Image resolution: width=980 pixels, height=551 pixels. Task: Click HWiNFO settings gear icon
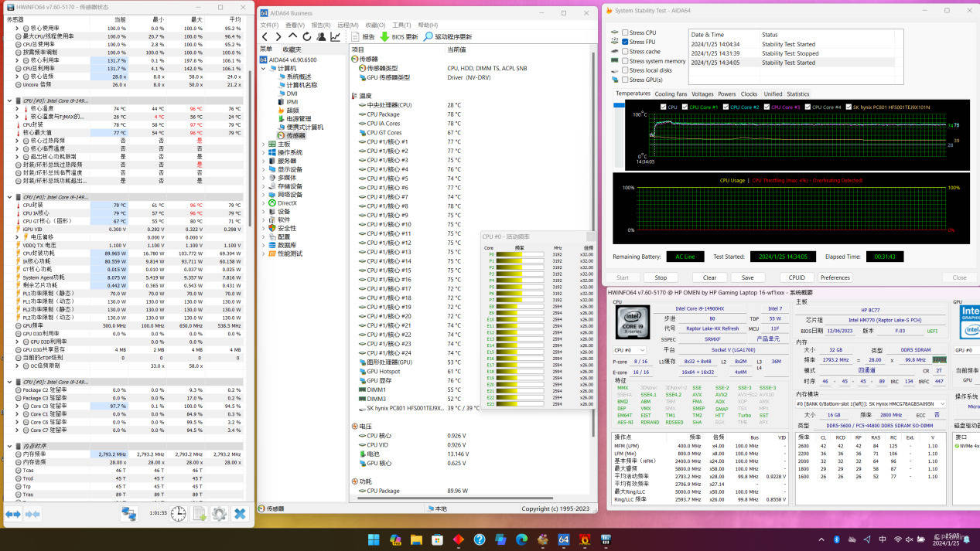coord(219,514)
